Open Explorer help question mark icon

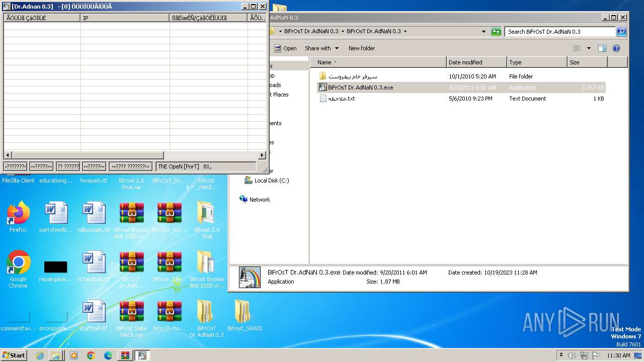[x=616, y=48]
